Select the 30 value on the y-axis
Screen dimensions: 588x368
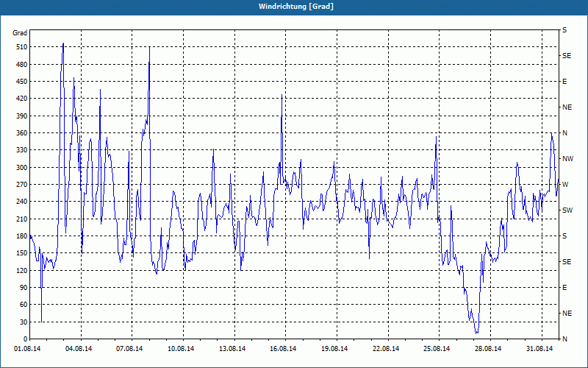[24, 322]
